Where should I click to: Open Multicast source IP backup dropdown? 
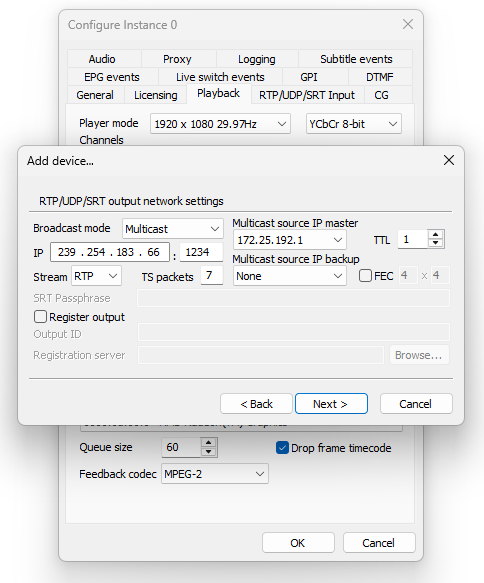point(290,276)
